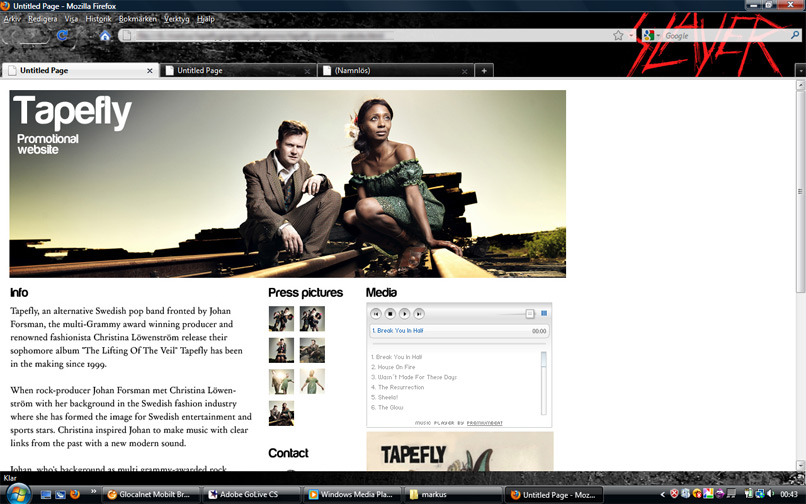The height and width of the screenshot is (504, 806).
Task: Open the Verktyg menu
Action: [x=176, y=19]
